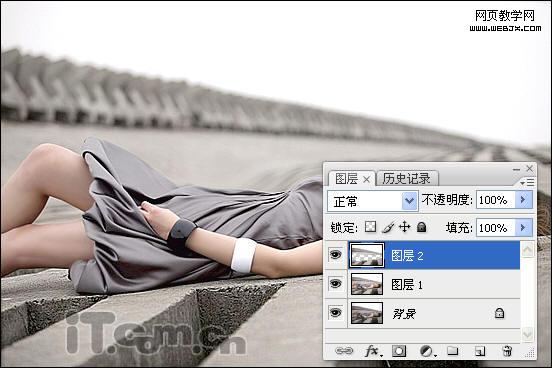Close the 图层 tab with x
The height and width of the screenshot is (368, 552).
(x=366, y=180)
